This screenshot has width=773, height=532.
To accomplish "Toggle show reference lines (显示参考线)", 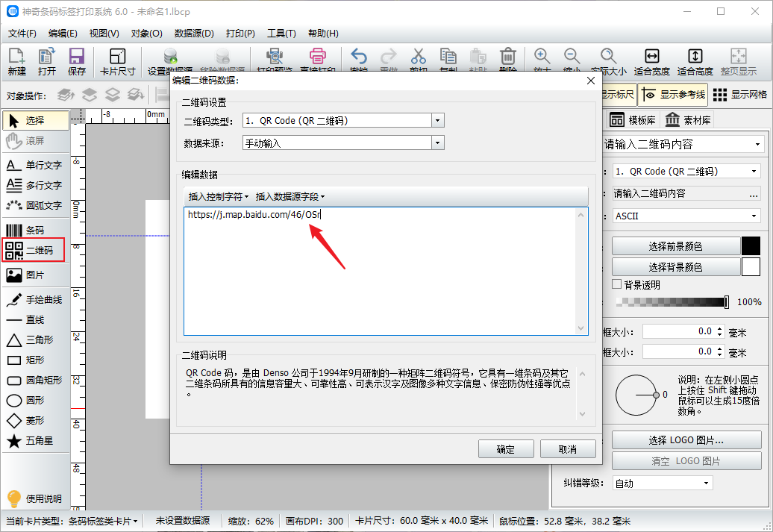I will [674, 95].
